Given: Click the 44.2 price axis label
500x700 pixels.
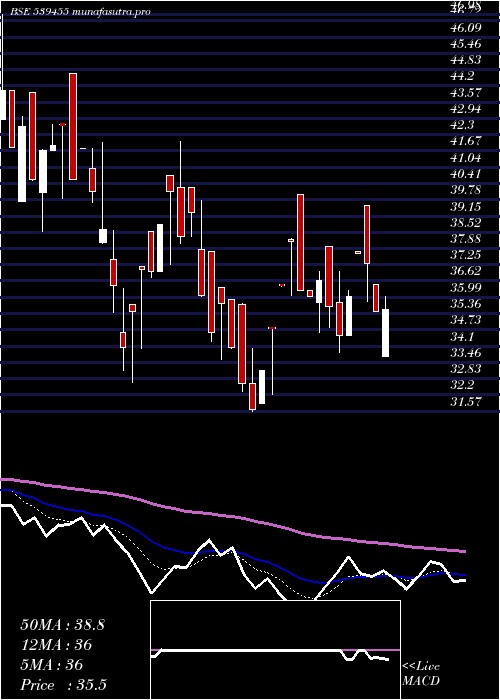Looking at the screenshot, I should point(462,76).
